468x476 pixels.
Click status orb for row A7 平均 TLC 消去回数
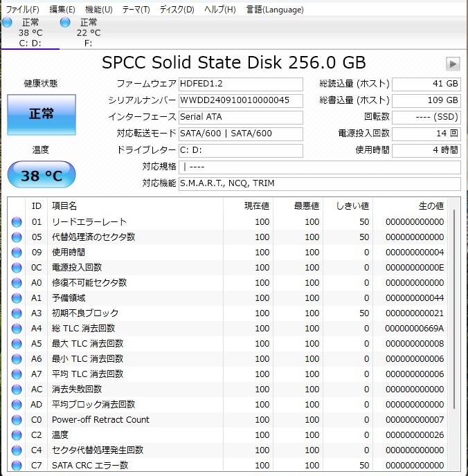17,374
